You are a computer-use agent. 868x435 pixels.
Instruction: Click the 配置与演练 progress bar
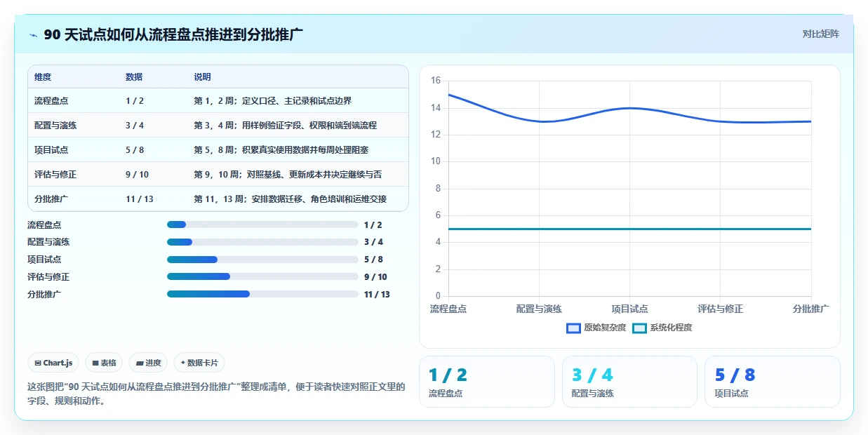[262, 242]
